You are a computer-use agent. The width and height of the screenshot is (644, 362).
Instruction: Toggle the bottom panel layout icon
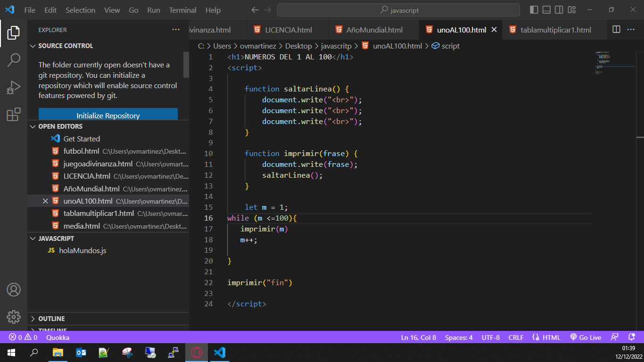[546, 10]
